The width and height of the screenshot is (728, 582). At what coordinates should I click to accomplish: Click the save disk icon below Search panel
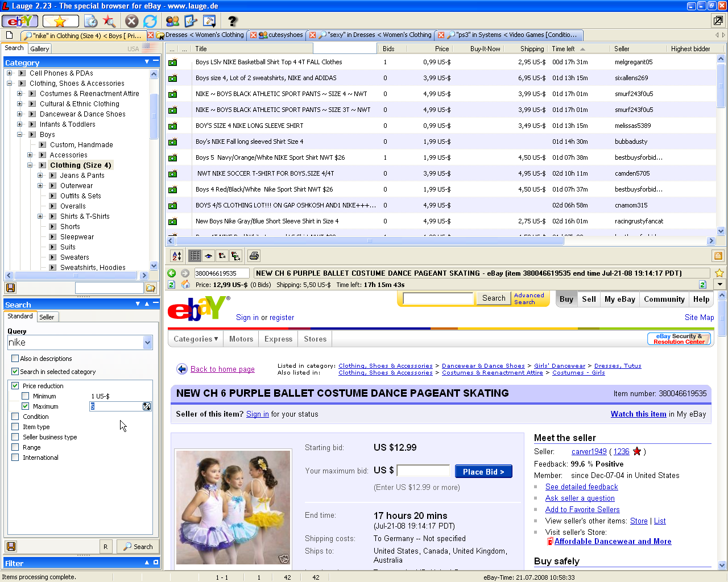10,546
